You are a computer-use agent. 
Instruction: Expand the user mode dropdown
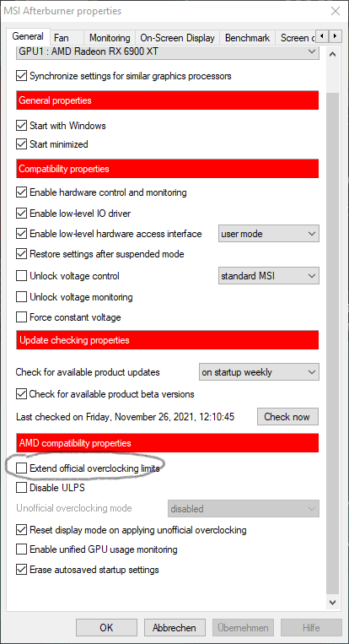tap(269, 234)
